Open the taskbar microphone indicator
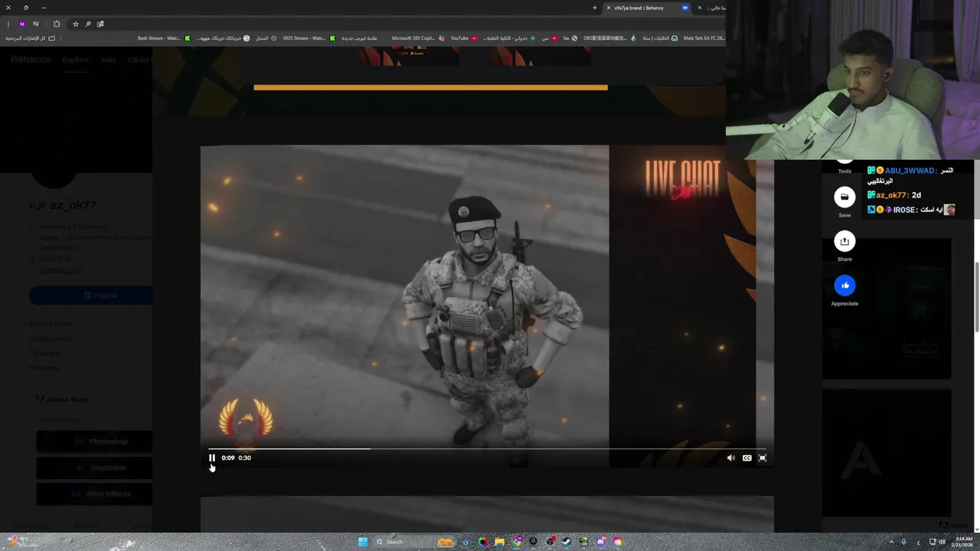The width and height of the screenshot is (980, 551). click(903, 542)
